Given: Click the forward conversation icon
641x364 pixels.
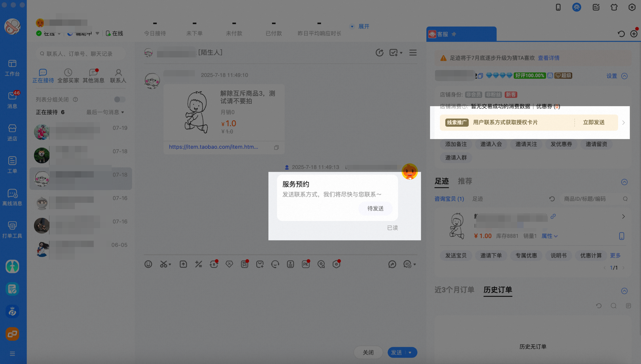Looking at the screenshot, I should coord(392,264).
